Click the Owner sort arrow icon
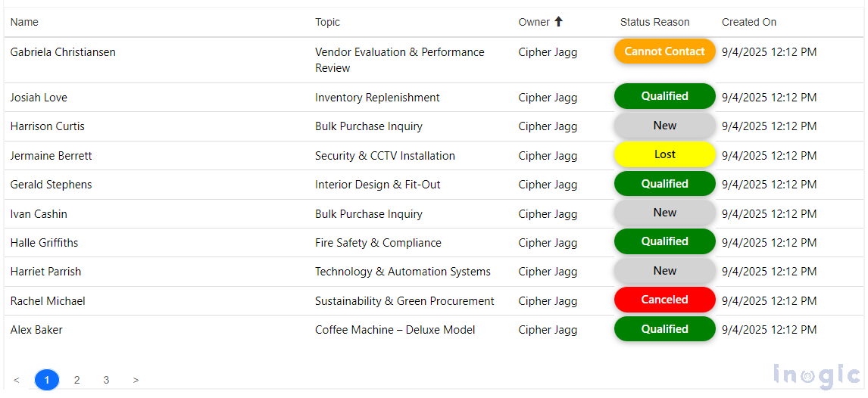868x398 pixels. [559, 22]
